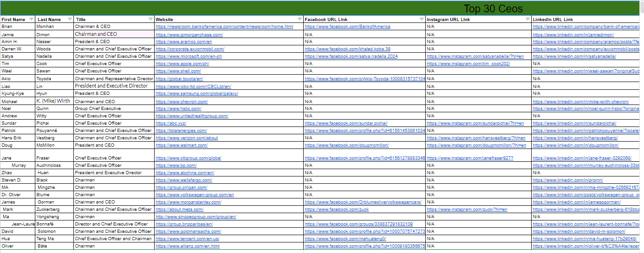Open the corporate.exxonmobil.com link

pyautogui.click(x=190, y=49)
